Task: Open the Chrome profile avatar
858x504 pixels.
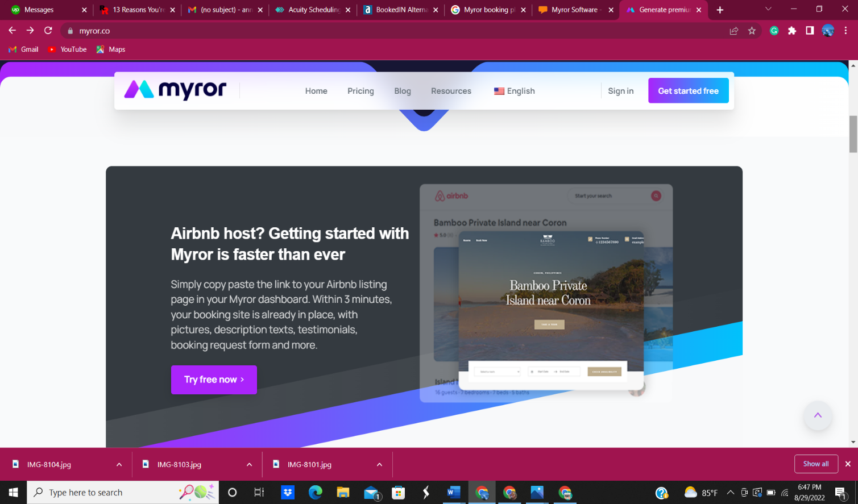Action: (828, 31)
